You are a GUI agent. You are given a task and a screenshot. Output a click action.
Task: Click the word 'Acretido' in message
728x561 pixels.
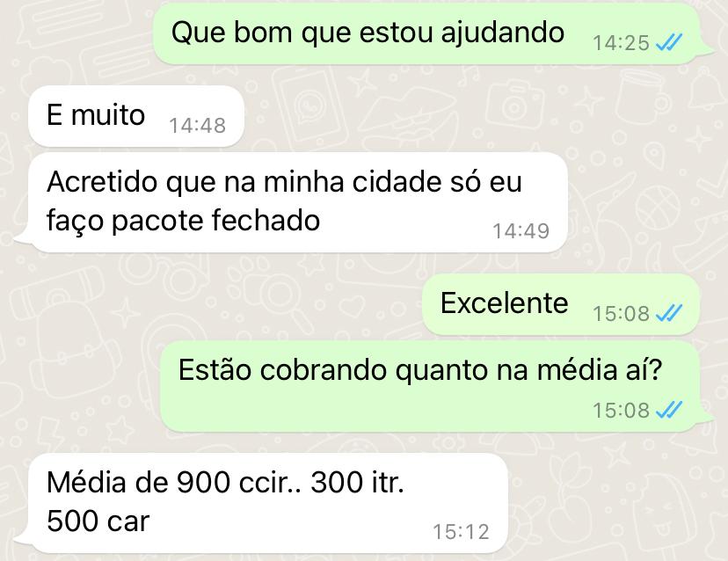pos(102,181)
